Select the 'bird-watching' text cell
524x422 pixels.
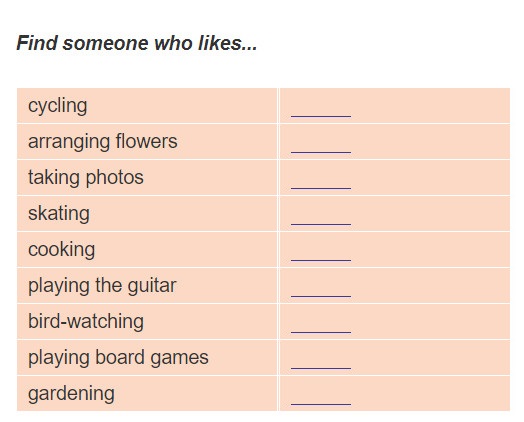tap(147, 322)
